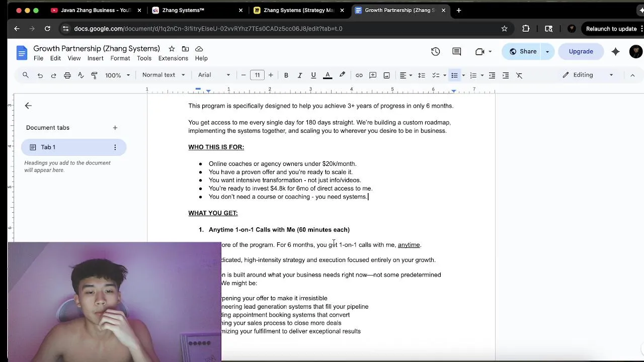The height and width of the screenshot is (362, 644).
Task: Collapse the toolbar header chevron
Action: [x=632, y=75]
